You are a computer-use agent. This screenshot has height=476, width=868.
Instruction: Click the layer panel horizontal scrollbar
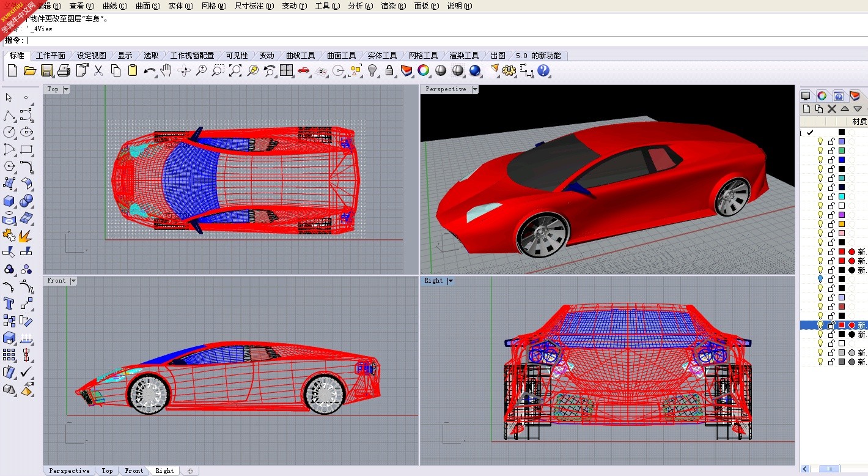(829, 469)
